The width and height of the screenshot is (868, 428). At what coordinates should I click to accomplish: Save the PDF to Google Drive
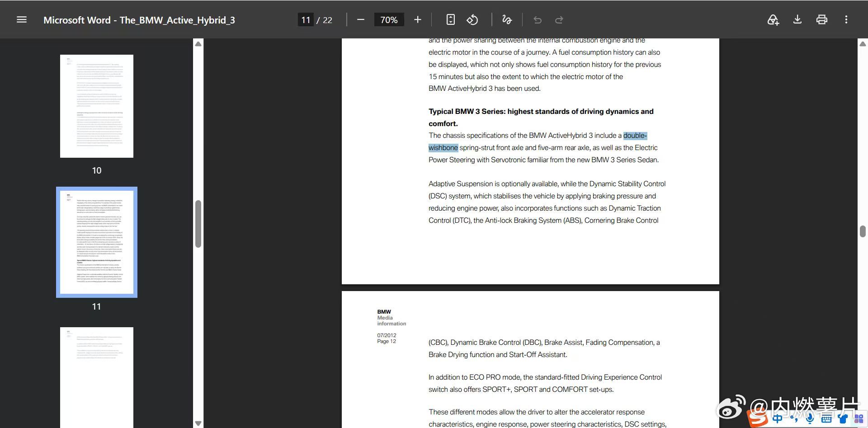click(773, 20)
